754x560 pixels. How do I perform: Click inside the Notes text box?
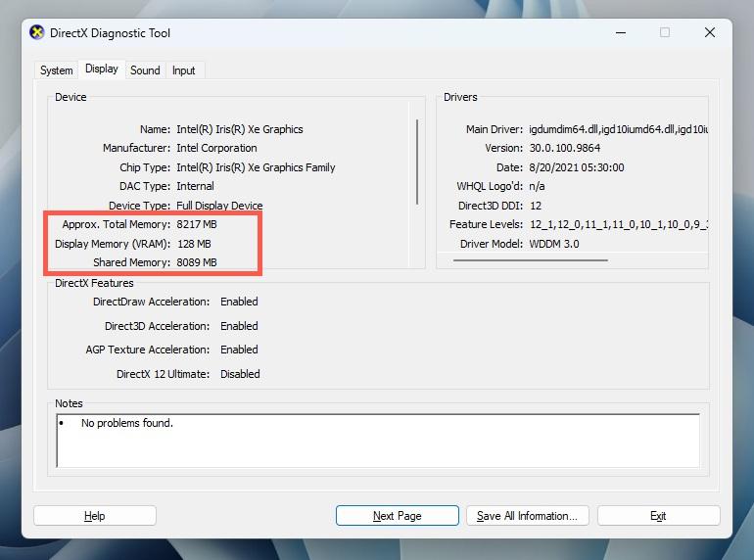click(x=378, y=441)
